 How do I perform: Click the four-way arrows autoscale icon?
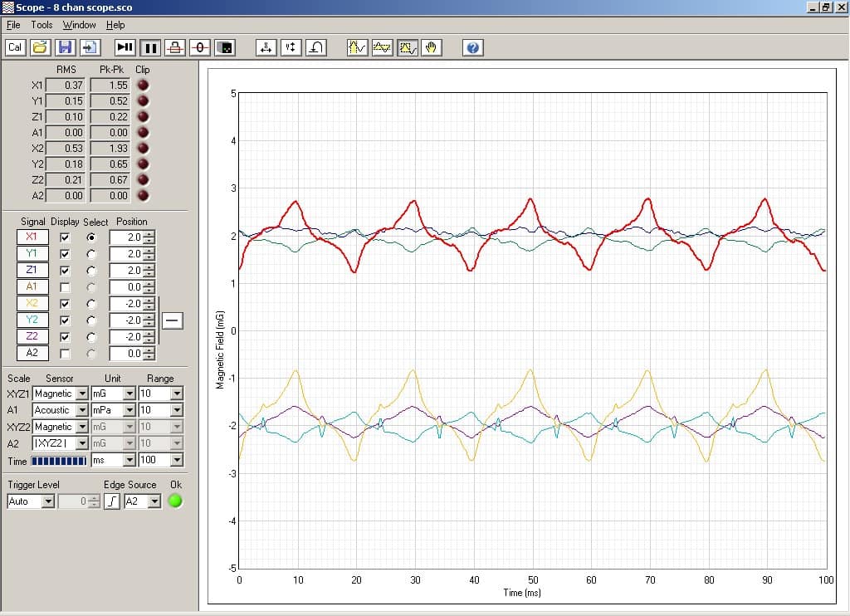click(x=266, y=47)
